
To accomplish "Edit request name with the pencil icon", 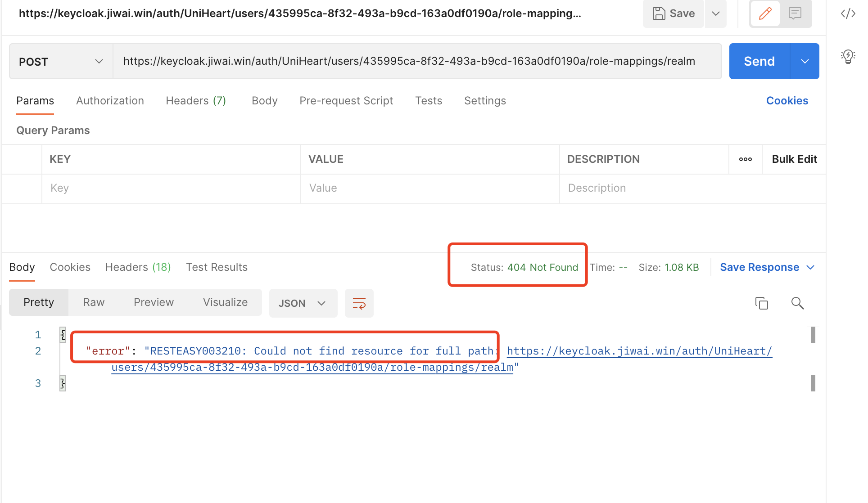I will [x=764, y=13].
